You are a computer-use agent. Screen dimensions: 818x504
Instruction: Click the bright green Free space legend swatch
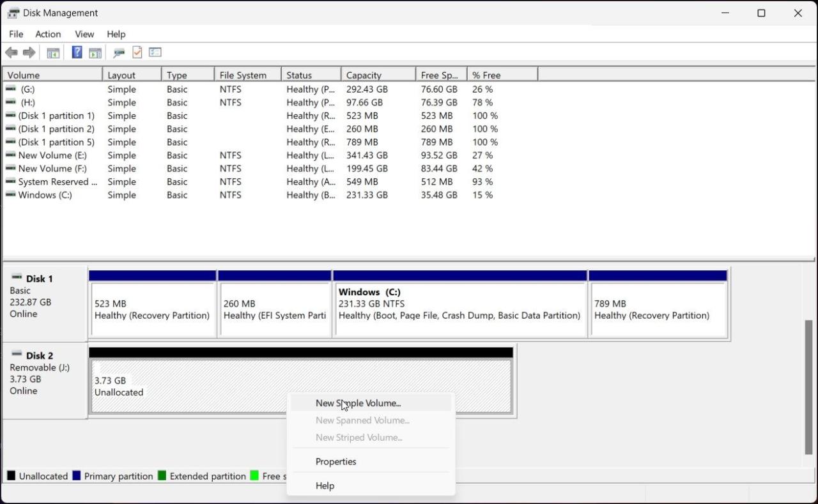coord(254,475)
